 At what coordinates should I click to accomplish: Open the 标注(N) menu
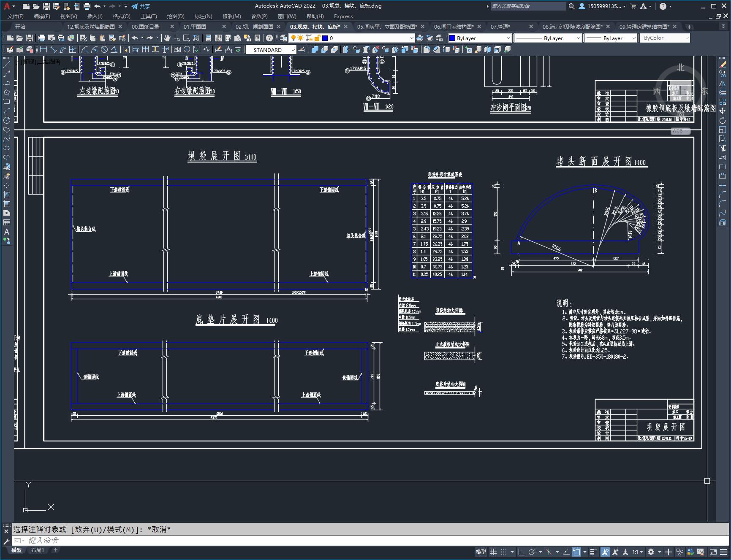pos(204,16)
